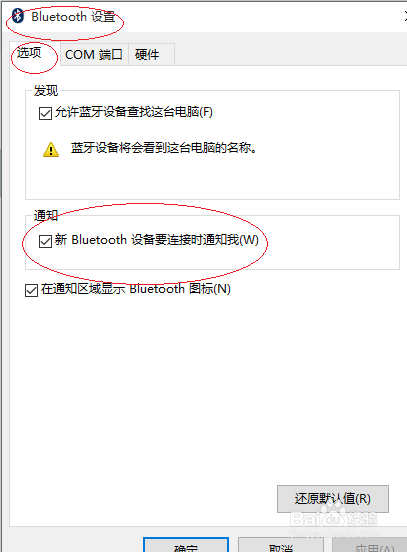Click the 应用(A) button
Viewport: 407px width, 552px height.
point(370,545)
